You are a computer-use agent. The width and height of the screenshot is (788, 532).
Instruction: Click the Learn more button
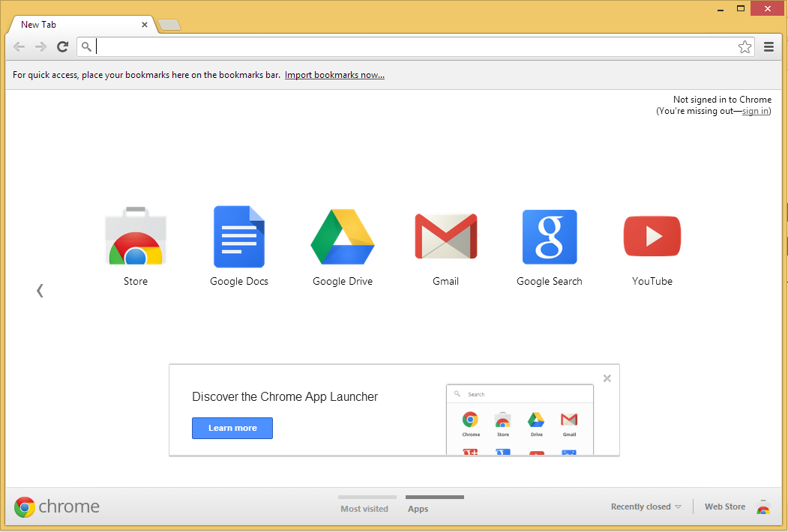coord(232,428)
